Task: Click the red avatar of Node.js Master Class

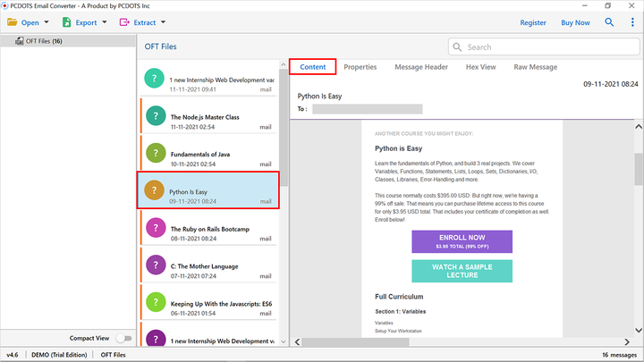Action: (x=154, y=116)
